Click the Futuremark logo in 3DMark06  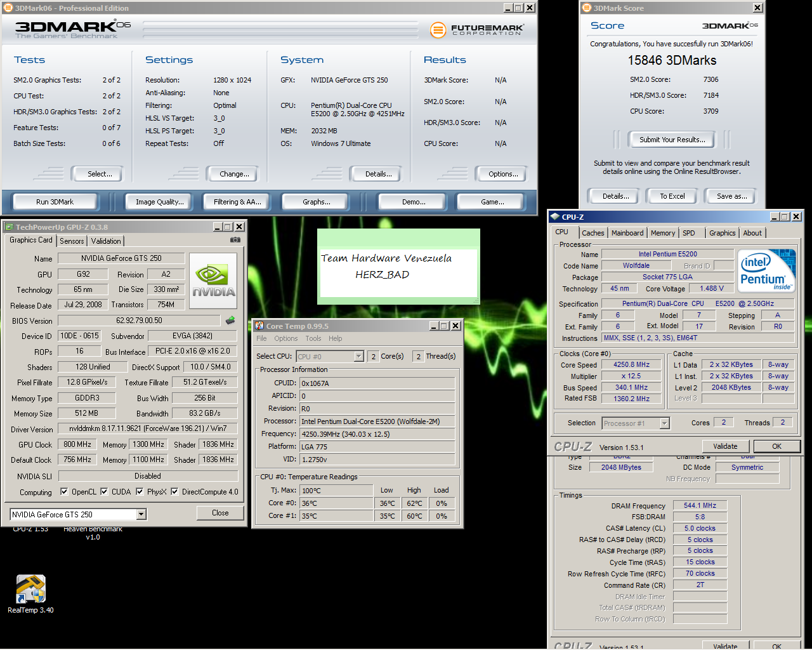click(x=477, y=30)
